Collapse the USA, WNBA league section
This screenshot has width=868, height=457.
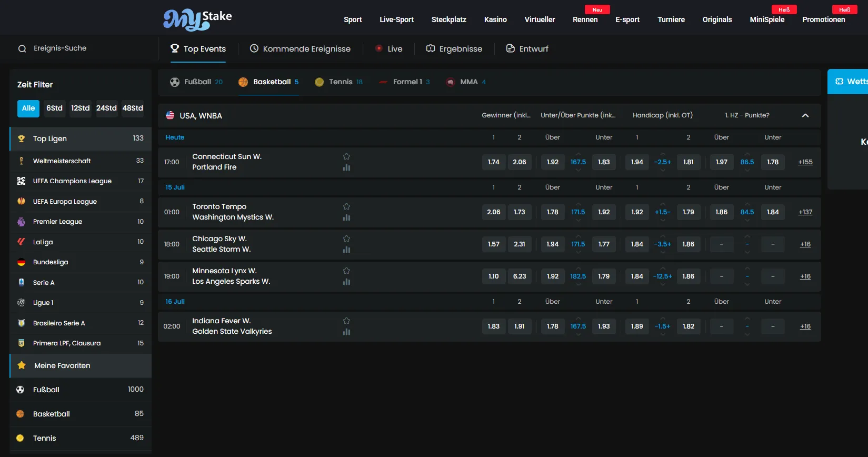[805, 115]
